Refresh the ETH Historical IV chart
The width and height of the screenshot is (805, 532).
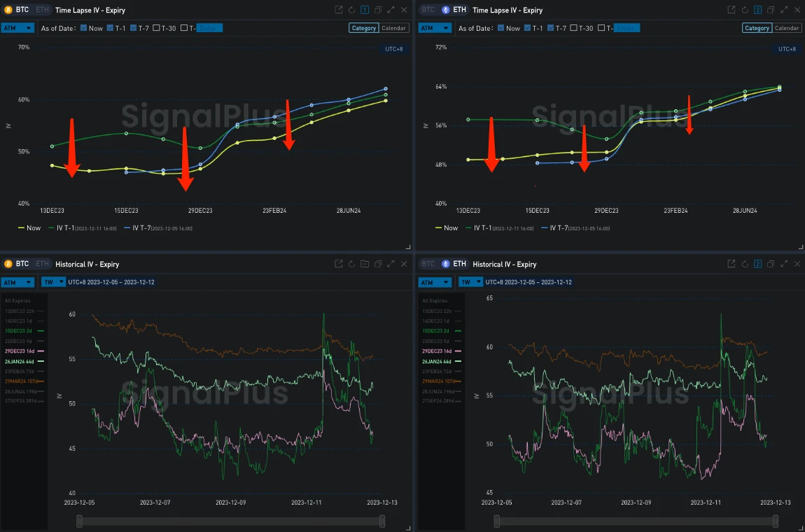point(744,264)
